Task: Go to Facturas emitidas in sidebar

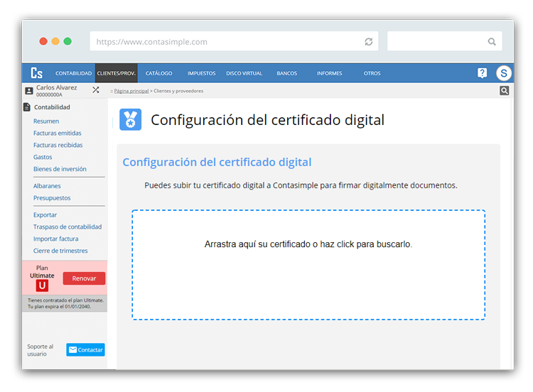Action: tap(57, 134)
